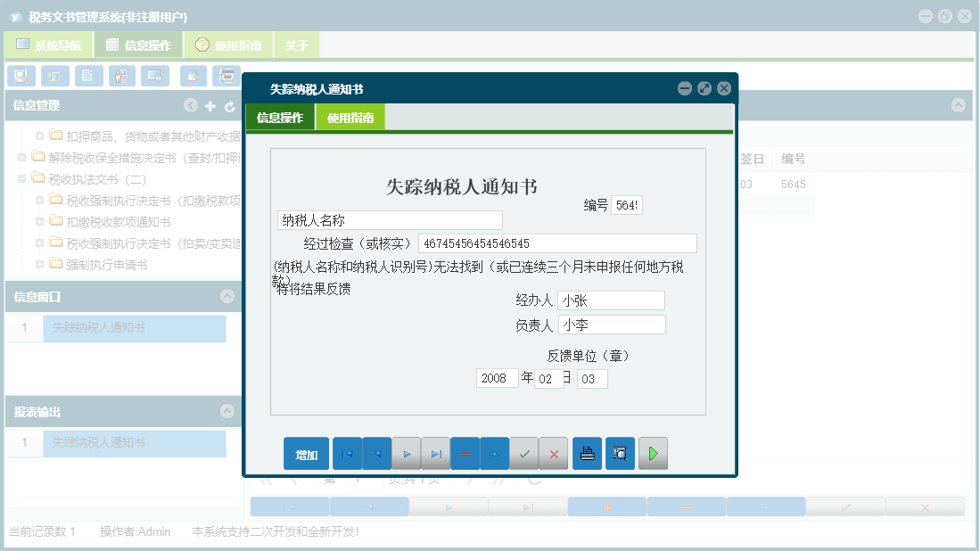Click the 经过检查（或核实） number field
This screenshot has height=551, width=980.
[557, 243]
